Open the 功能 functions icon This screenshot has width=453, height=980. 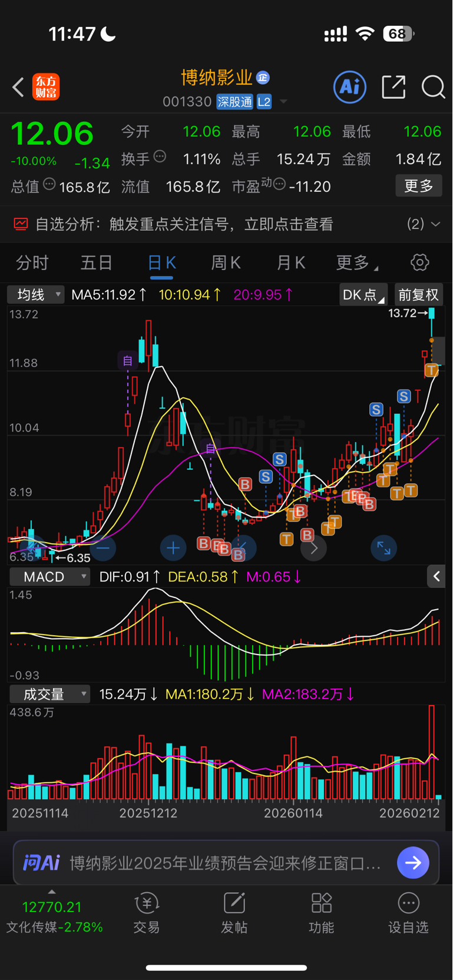pyautogui.click(x=322, y=913)
